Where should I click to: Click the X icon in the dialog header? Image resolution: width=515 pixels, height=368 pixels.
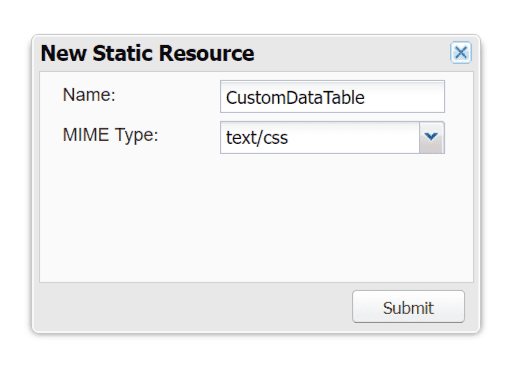(461, 52)
